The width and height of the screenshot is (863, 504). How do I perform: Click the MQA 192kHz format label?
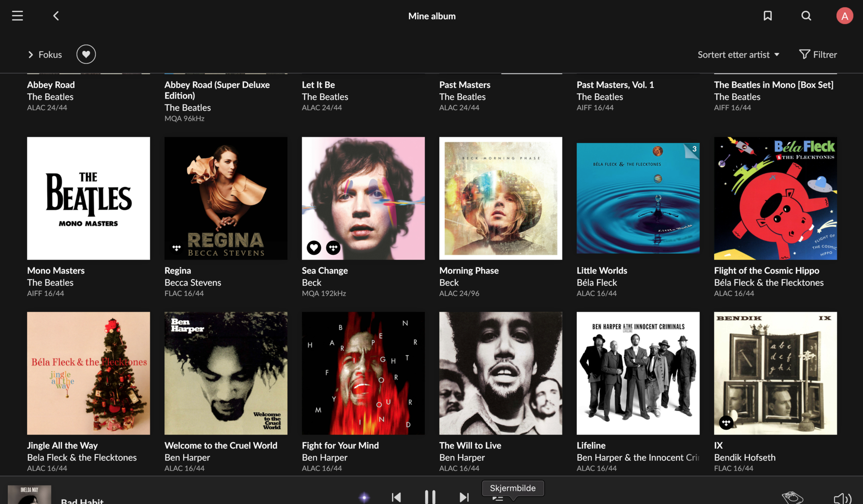click(324, 294)
